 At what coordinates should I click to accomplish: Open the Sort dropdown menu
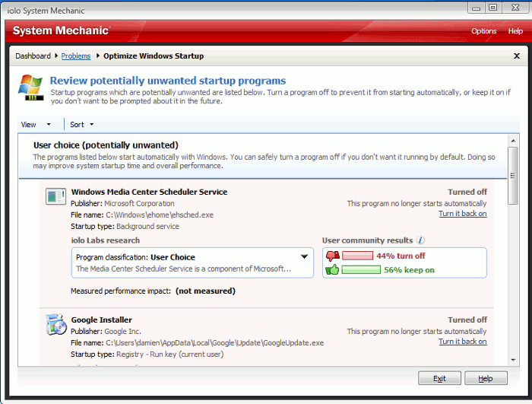coord(82,125)
